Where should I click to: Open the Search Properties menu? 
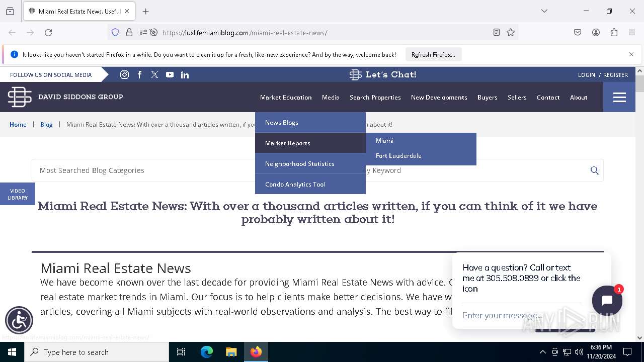[x=375, y=98]
